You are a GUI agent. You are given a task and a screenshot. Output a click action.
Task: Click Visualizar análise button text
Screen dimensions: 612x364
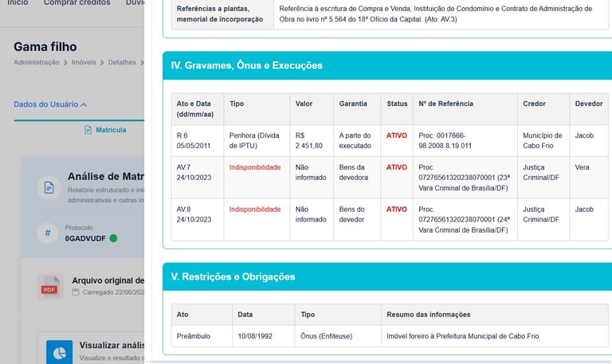112,345
